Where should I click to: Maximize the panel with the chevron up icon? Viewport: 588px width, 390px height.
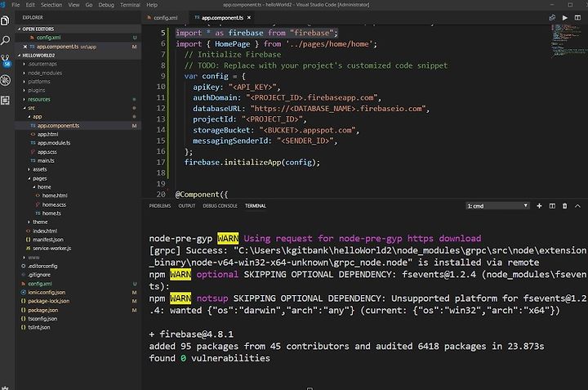click(x=577, y=206)
